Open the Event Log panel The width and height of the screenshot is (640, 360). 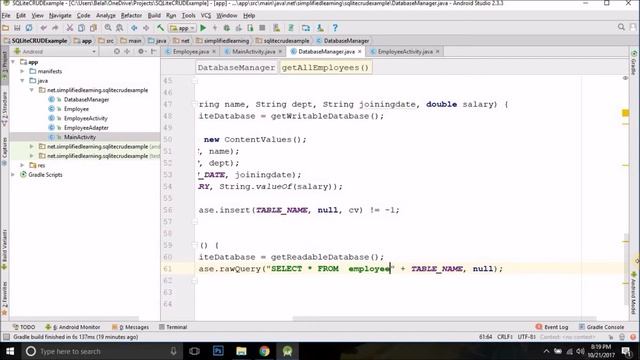552,327
